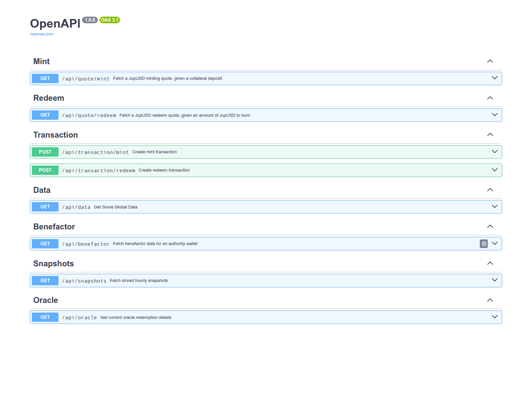Expand the /api/data operation arrow
The image size is (532, 399).
[x=495, y=206]
